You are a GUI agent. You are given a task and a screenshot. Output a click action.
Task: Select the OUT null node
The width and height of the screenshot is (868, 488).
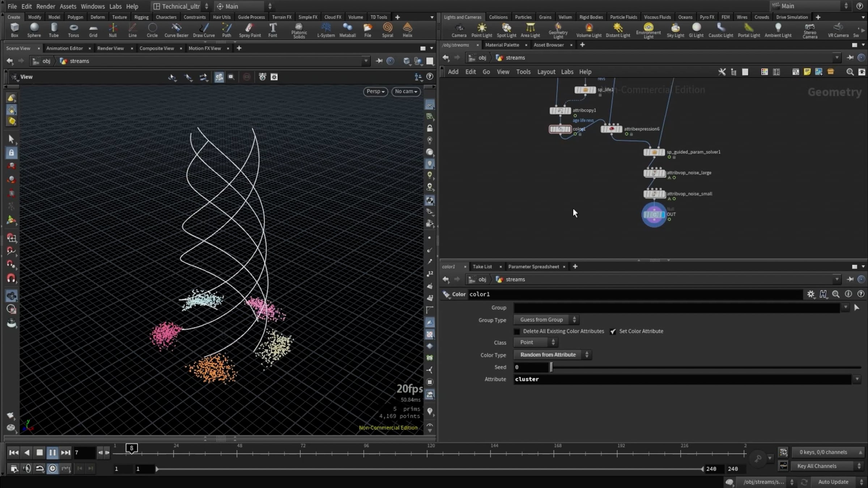[x=654, y=215]
